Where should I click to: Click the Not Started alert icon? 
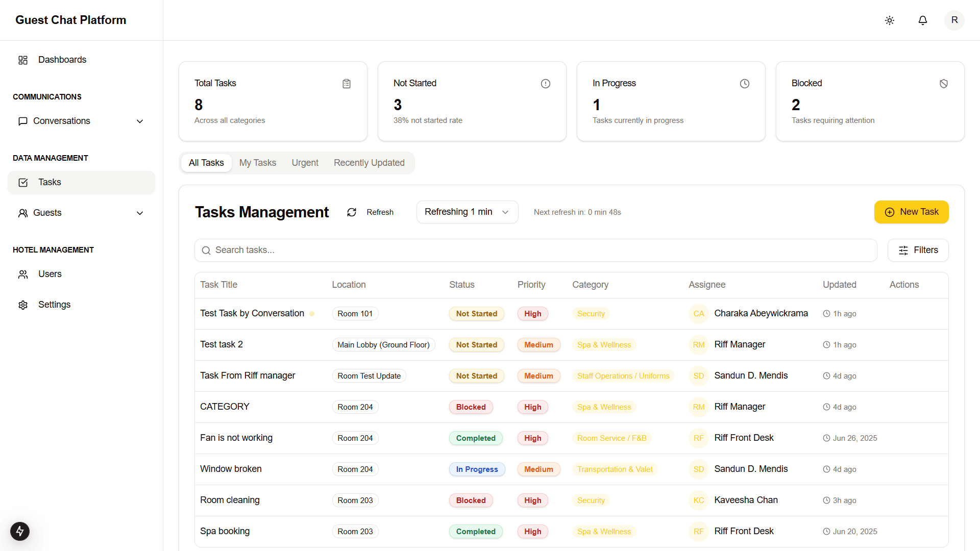tap(546, 84)
